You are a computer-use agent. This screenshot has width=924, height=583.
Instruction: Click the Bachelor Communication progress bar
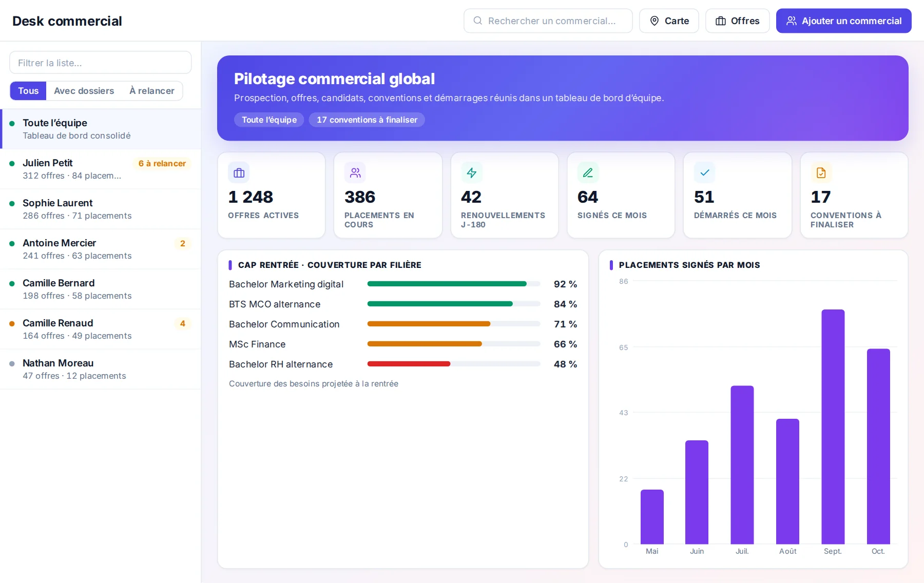click(x=454, y=324)
